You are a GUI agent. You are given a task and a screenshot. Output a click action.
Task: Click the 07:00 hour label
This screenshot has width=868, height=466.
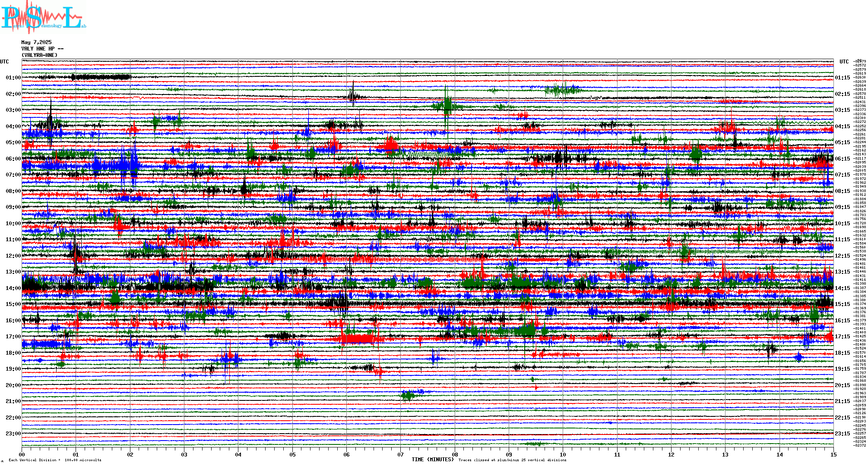tap(13, 175)
